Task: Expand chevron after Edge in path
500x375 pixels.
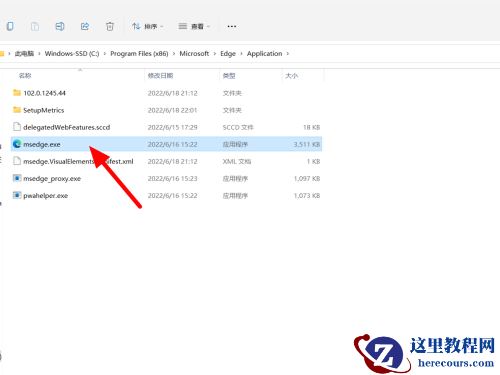Action: [241, 53]
